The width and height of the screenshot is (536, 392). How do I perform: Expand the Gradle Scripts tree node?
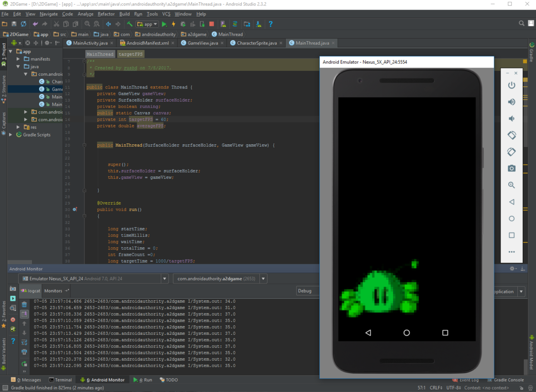point(11,134)
